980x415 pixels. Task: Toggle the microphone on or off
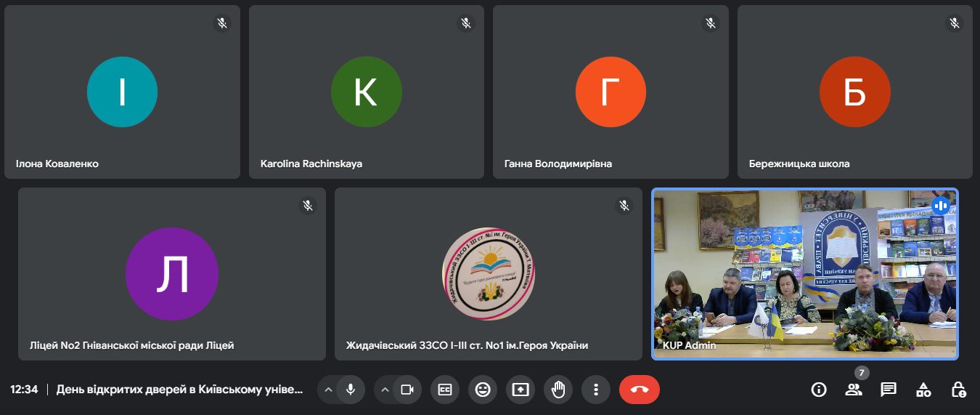[351, 390]
